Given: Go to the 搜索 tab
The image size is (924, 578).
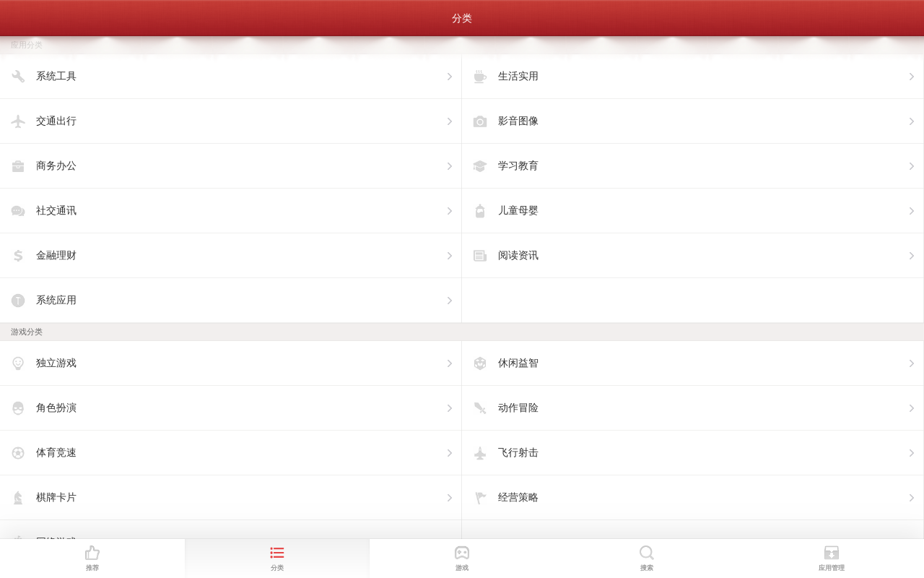Looking at the screenshot, I should pyautogui.click(x=647, y=558).
